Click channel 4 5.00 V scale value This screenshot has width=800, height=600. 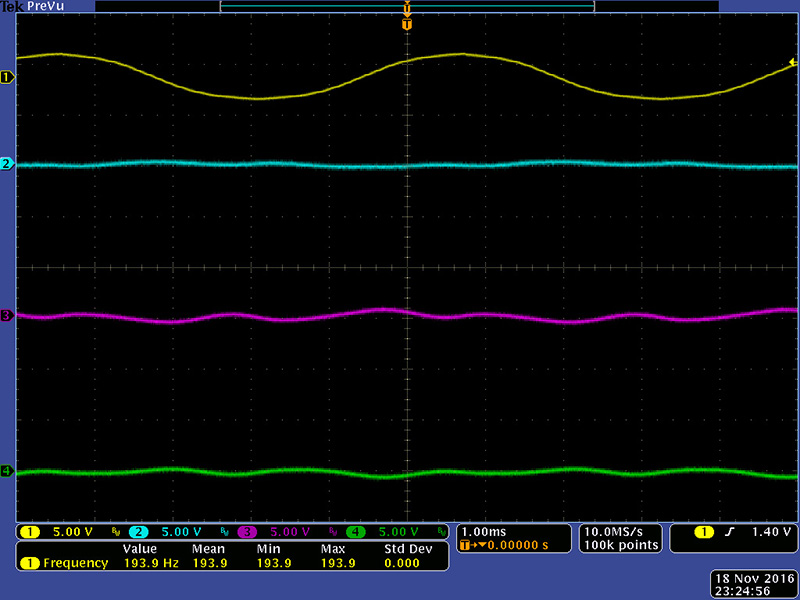click(x=398, y=532)
